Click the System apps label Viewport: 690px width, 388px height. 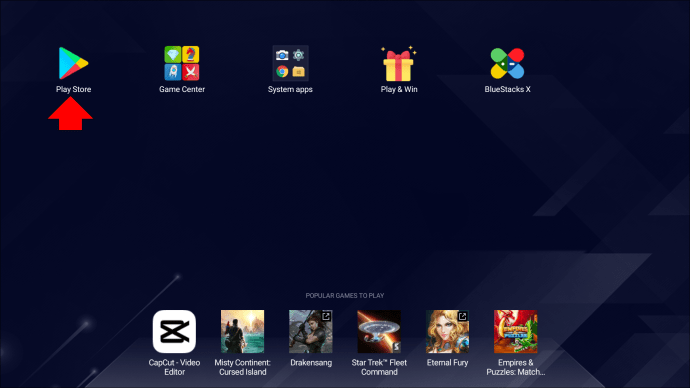(290, 89)
